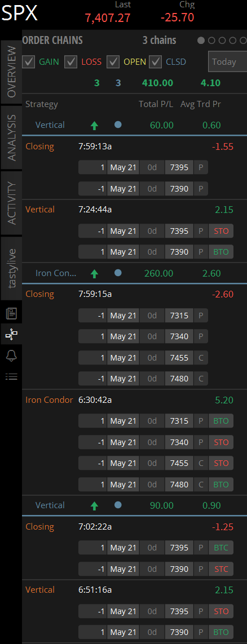This screenshot has width=247, height=644.
Task: Click the Total P/L column header
Action: 156,104
